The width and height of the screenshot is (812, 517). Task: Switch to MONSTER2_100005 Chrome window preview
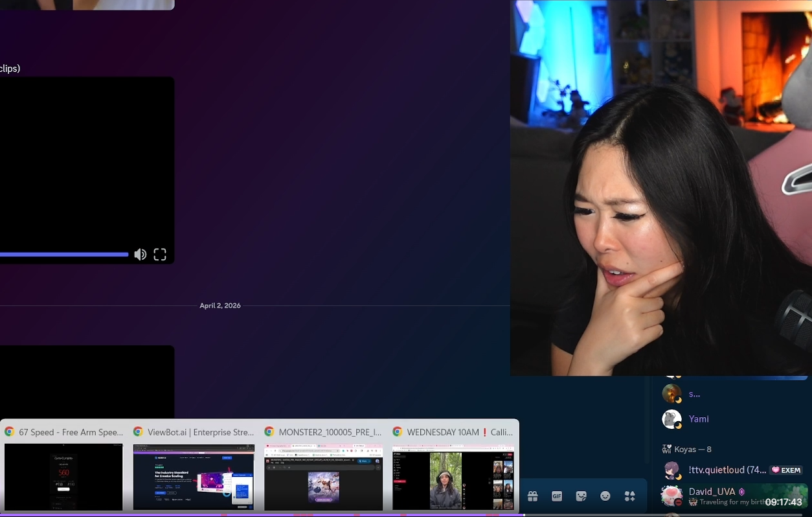(x=323, y=477)
